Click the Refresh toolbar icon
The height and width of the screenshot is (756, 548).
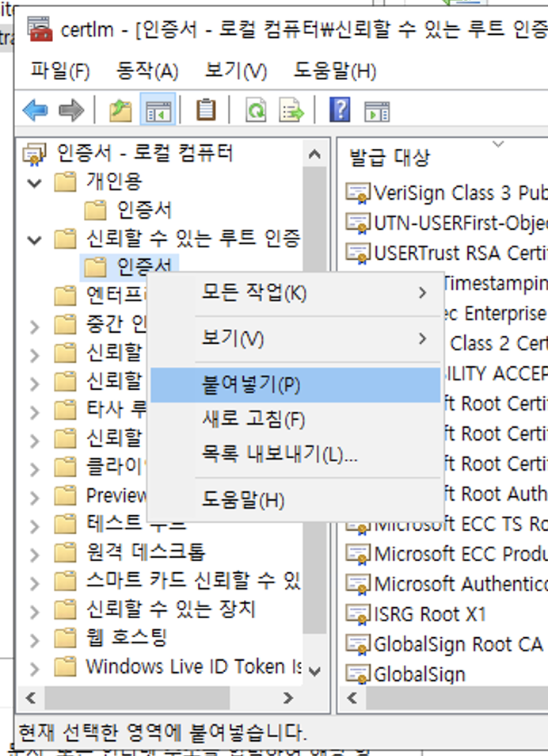coord(256,110)
